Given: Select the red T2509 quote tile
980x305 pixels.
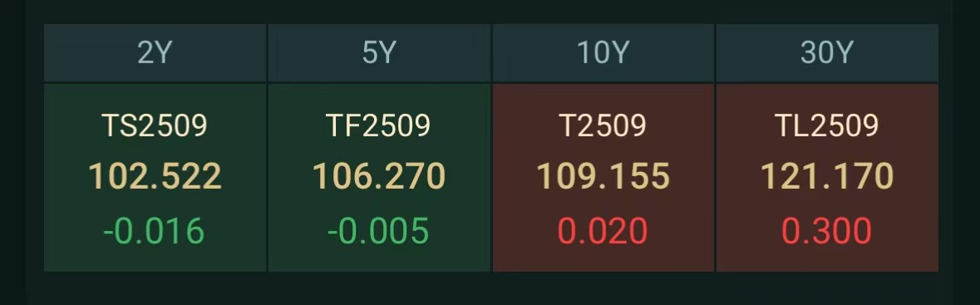Looking at the screenshot, I should 603,178.
